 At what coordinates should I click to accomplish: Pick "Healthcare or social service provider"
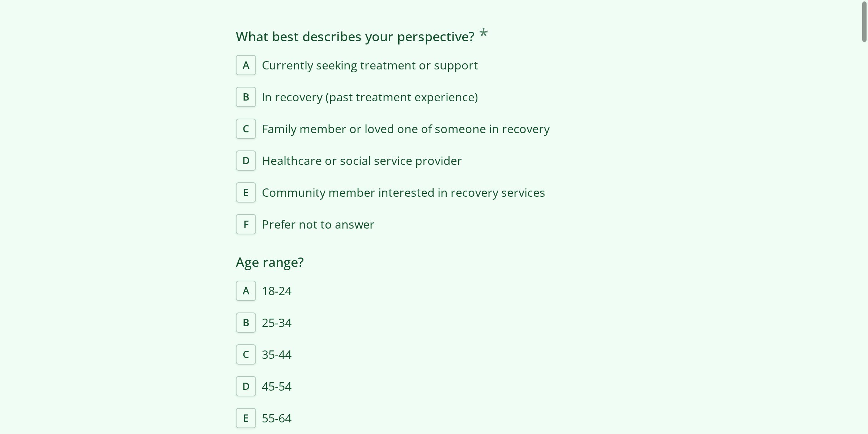click(362, 161)
